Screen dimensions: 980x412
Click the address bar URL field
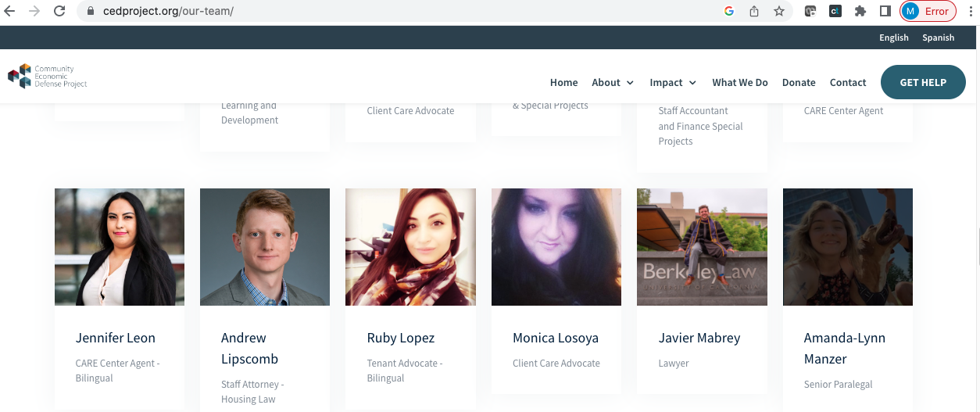click(x=391, y=11)
